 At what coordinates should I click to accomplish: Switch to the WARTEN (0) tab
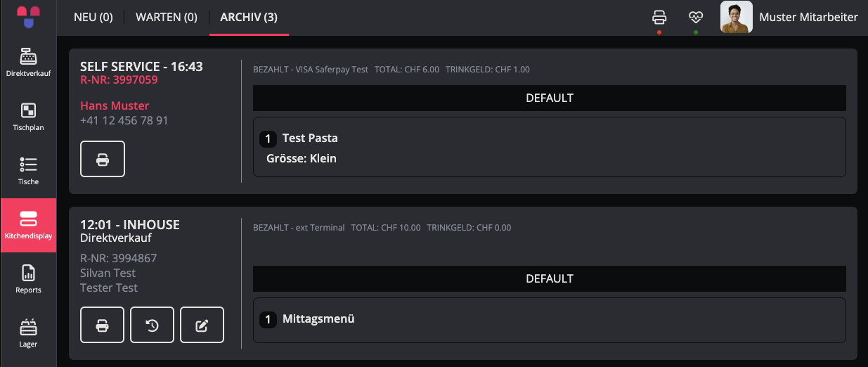click(167, 18)
